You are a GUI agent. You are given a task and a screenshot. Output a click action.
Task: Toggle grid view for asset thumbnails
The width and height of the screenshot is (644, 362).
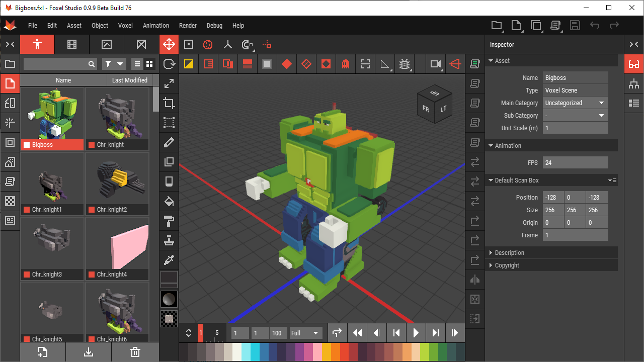click(x=149, y=64)
